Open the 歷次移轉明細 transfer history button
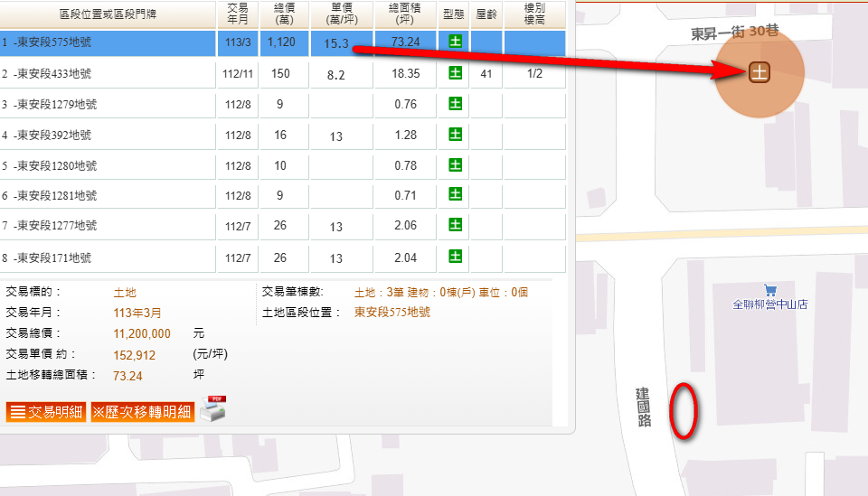868x496 pixels. tap(143, 412)
